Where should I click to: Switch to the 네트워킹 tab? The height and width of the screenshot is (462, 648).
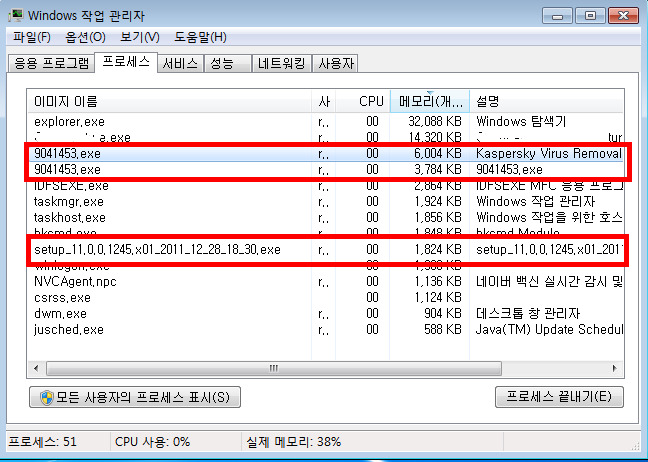click(282, 64)
